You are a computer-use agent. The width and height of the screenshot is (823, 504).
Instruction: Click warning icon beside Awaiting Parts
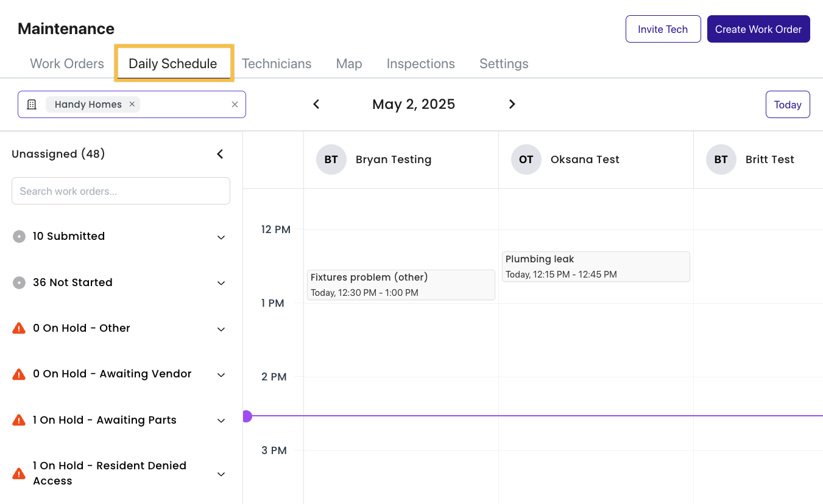point(19,420)
